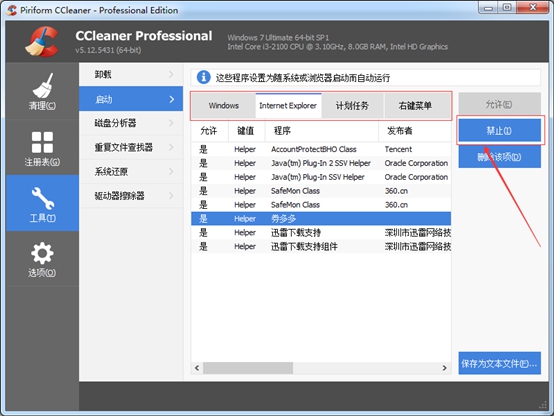The width and height of the screenshot is (554, 416).
Task: Select the 迅雷下载支持组件 row
Action: pos(321,246)
